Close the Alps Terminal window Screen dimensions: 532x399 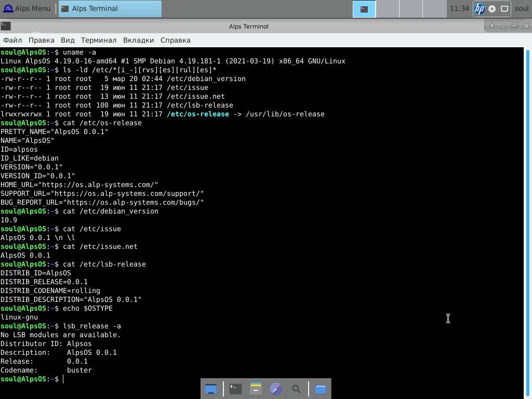pos(526,26)
